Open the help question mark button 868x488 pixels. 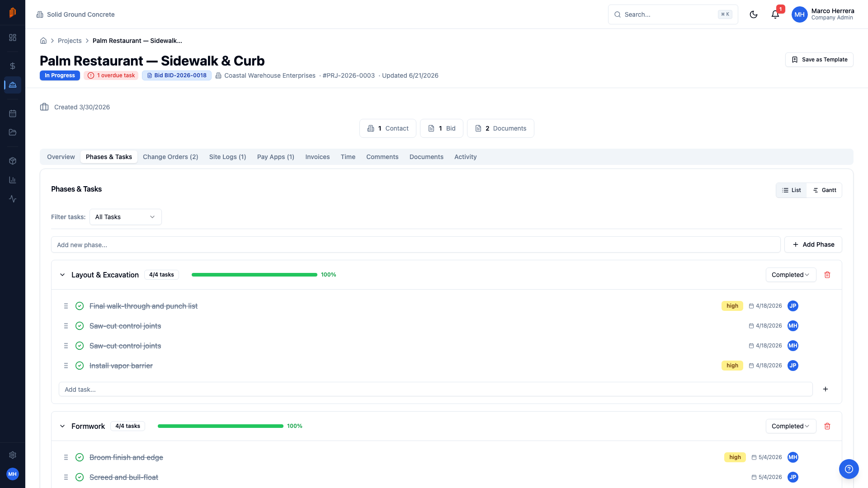click(x=849, y=469)
